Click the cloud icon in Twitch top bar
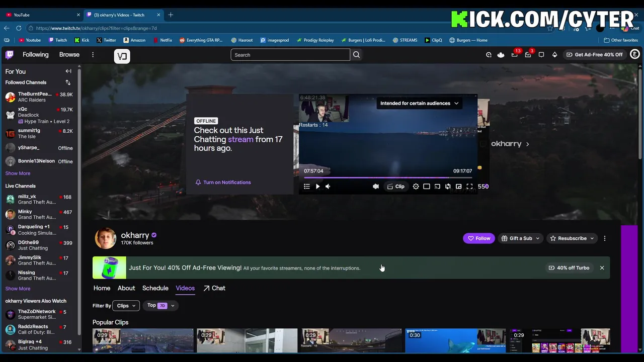644x362 pixels. pyautogui.click(x=501, y=55)
